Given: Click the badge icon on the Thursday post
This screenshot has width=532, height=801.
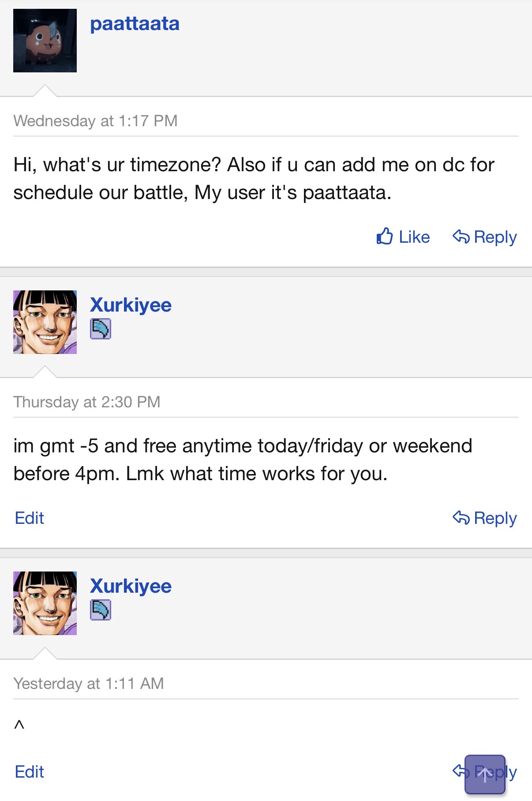Looking at the screenshot, I should coord(101,329).
